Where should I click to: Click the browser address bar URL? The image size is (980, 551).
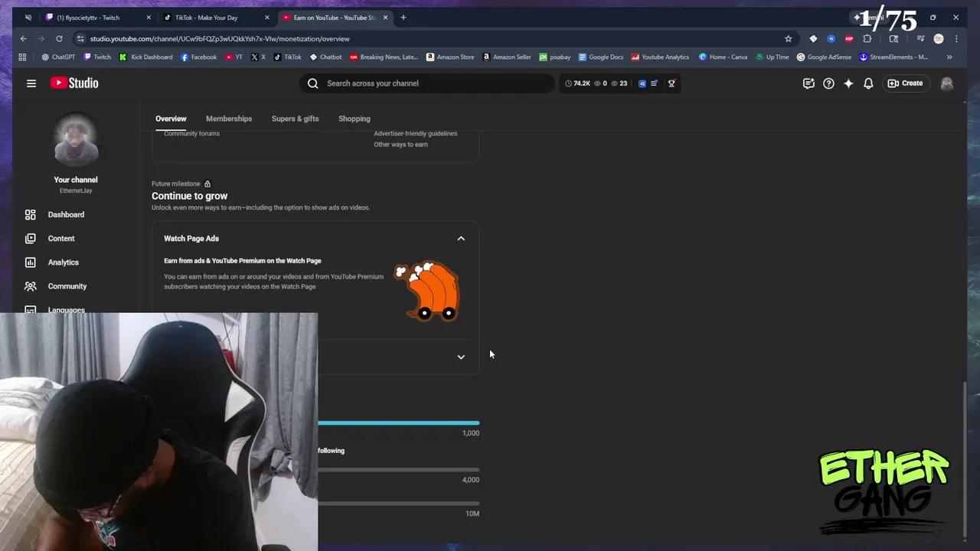(220, 39)
